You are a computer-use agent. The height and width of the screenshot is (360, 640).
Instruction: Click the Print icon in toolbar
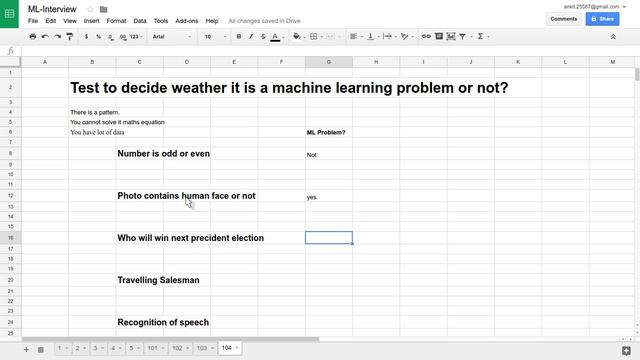point(33,37)
